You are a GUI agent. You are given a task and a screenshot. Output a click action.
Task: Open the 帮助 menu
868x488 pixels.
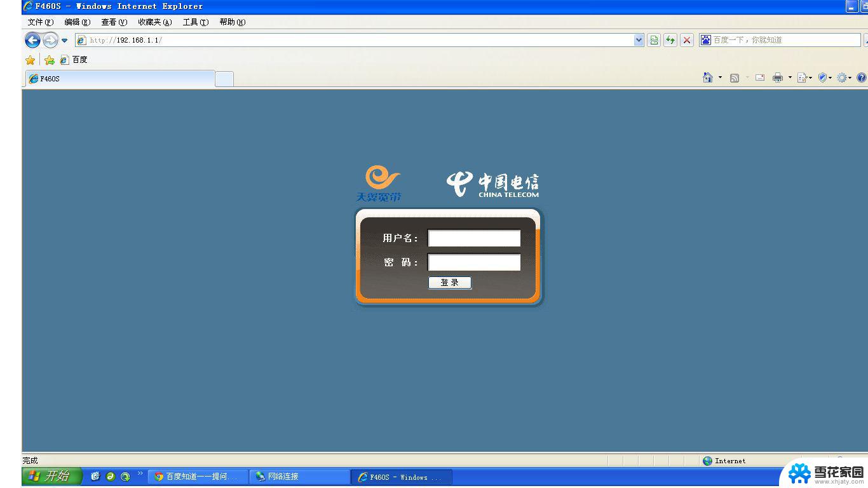pyautogui.click(x=232, y=22)
